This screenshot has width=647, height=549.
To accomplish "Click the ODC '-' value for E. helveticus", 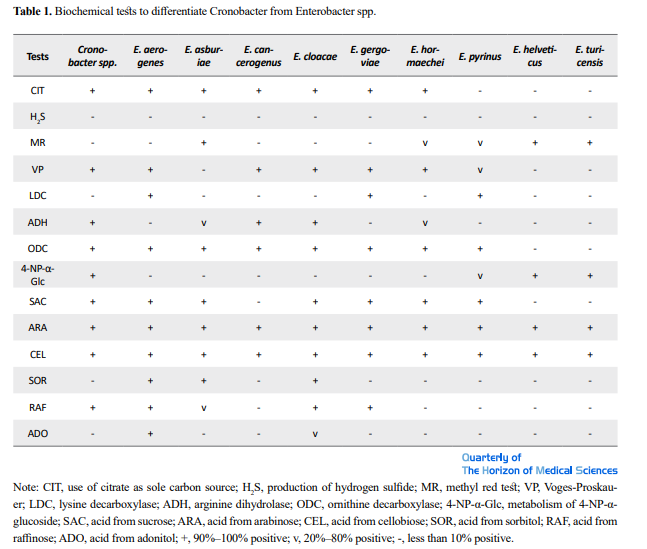I will click(x=535, y=249).
